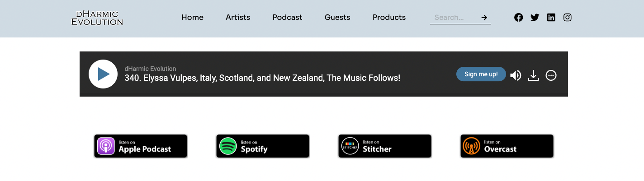
Task: Open the Facebook social icon
Action: point(519,18)
